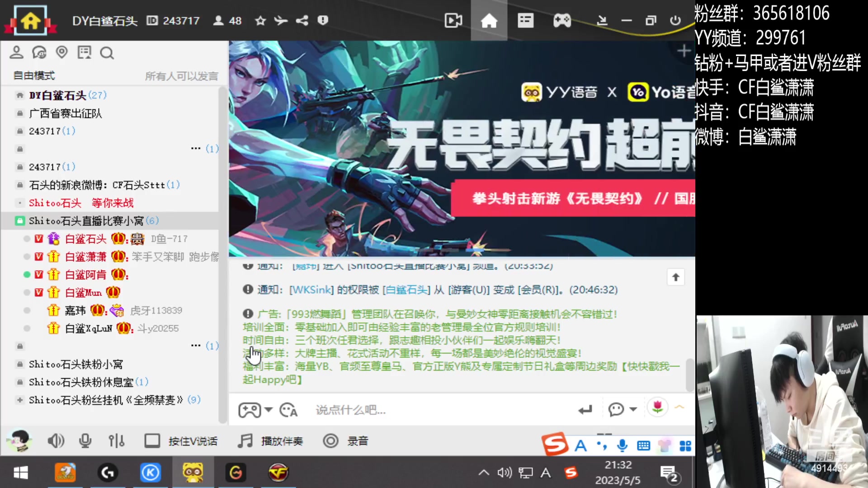Toggle Sogou voice input microphone
868x488 pixels.
pos(622,446)
